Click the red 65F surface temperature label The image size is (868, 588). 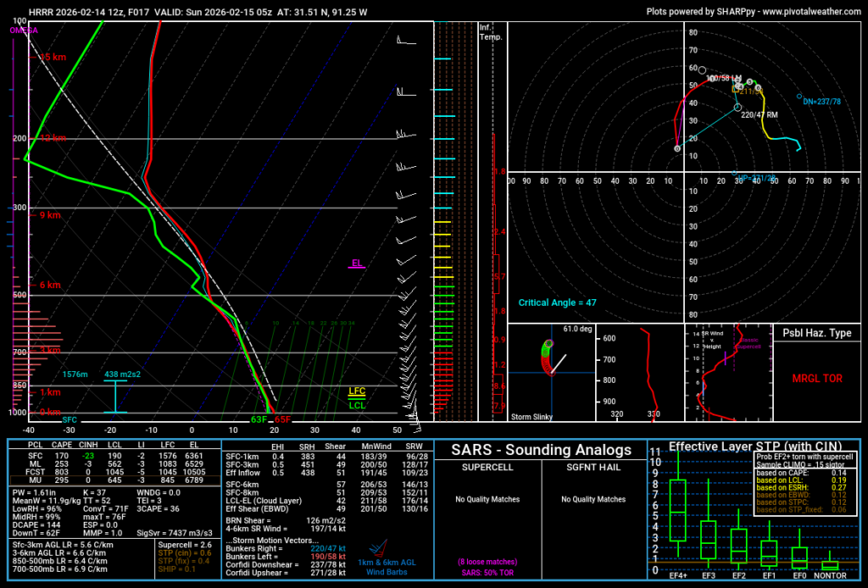(x=282, y=419)
